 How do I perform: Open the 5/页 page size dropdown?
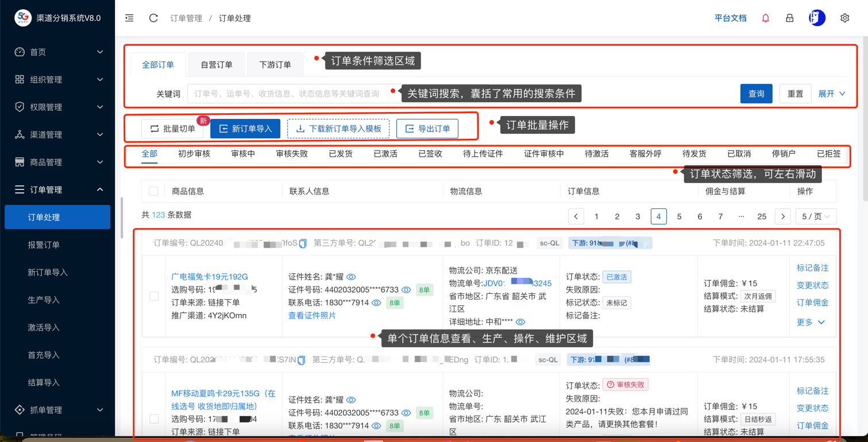(x=816, y=216)
